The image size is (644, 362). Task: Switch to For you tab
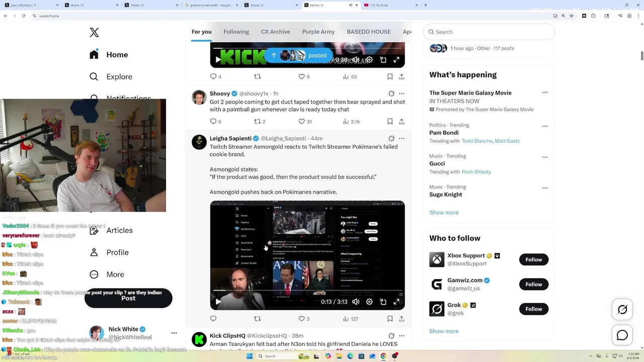(201, 32)
